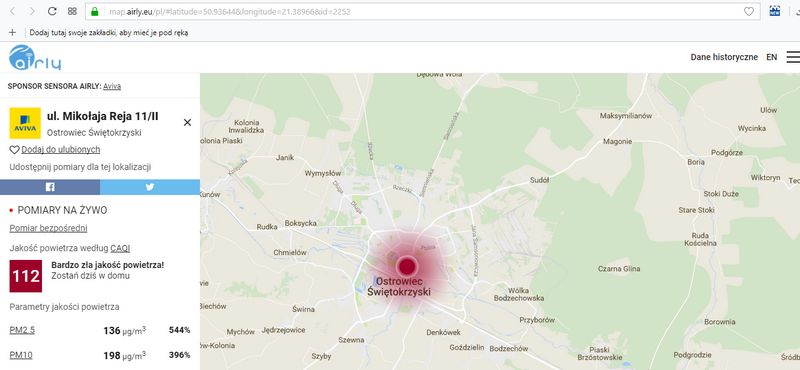This screenshot has width=800, height=370.
Task: Click the Szewna map label
Action: coord(352,340)
